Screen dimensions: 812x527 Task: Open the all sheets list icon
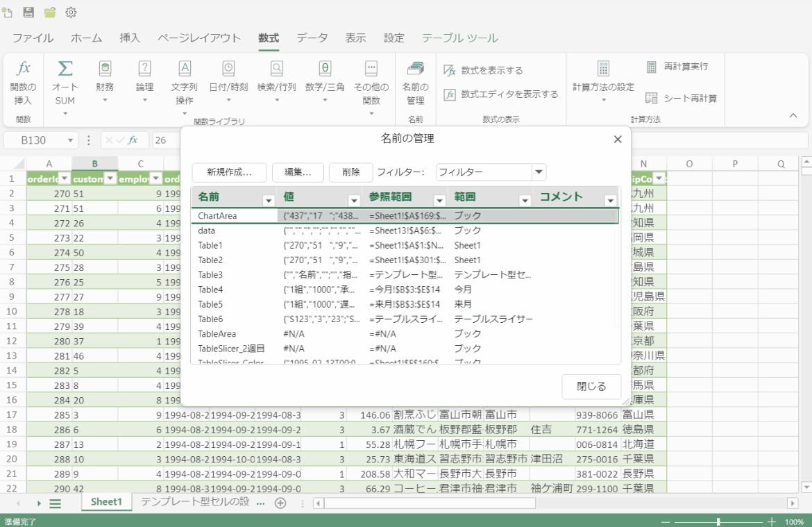point(56,503)
